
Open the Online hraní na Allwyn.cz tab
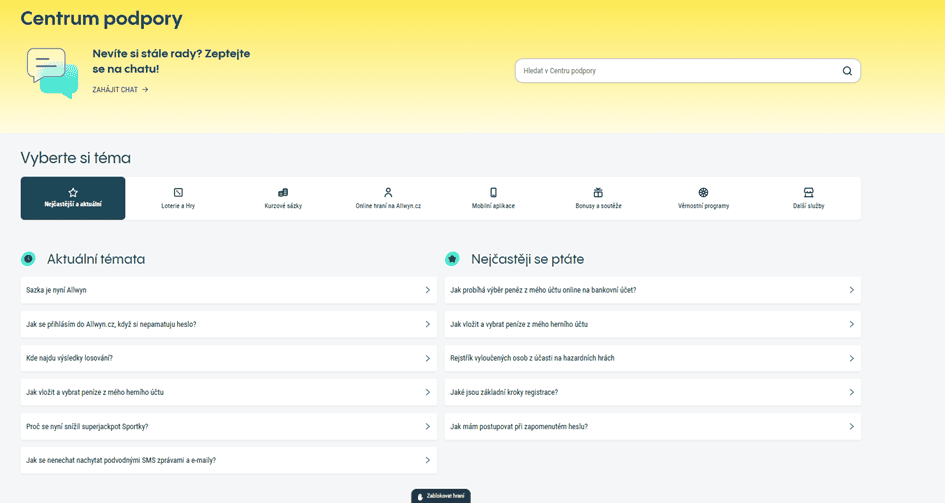pos(388,198)
